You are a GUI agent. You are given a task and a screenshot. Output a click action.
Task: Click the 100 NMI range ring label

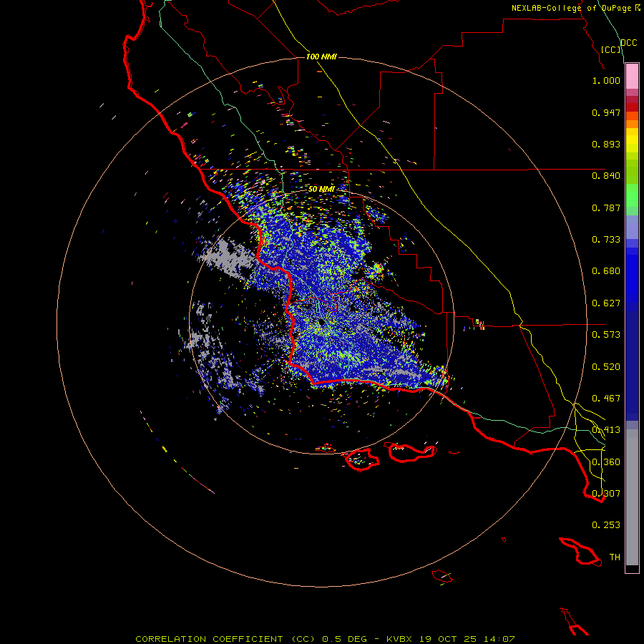coord(321,57)
